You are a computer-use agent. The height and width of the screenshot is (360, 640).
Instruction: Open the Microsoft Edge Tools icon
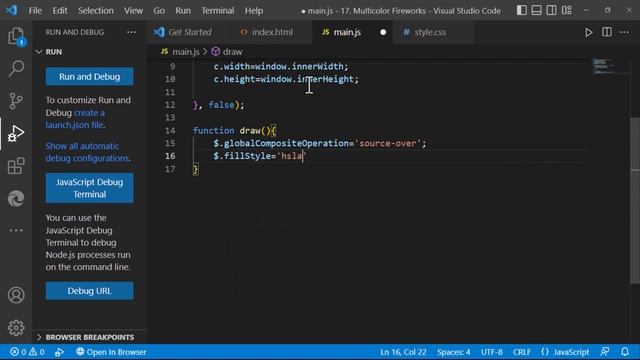(x=16, y=198)
